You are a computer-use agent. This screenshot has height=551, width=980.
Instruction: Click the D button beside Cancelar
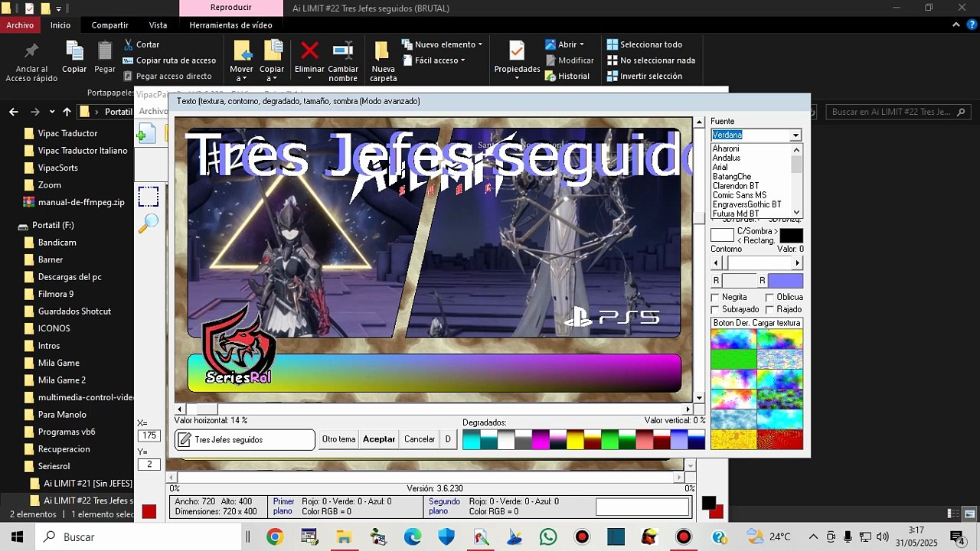coord(448,439)
